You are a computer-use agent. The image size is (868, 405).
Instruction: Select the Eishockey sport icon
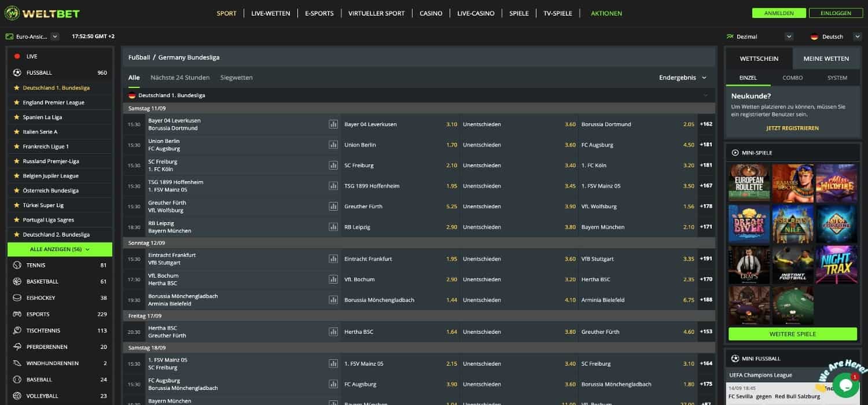[17, 298]
